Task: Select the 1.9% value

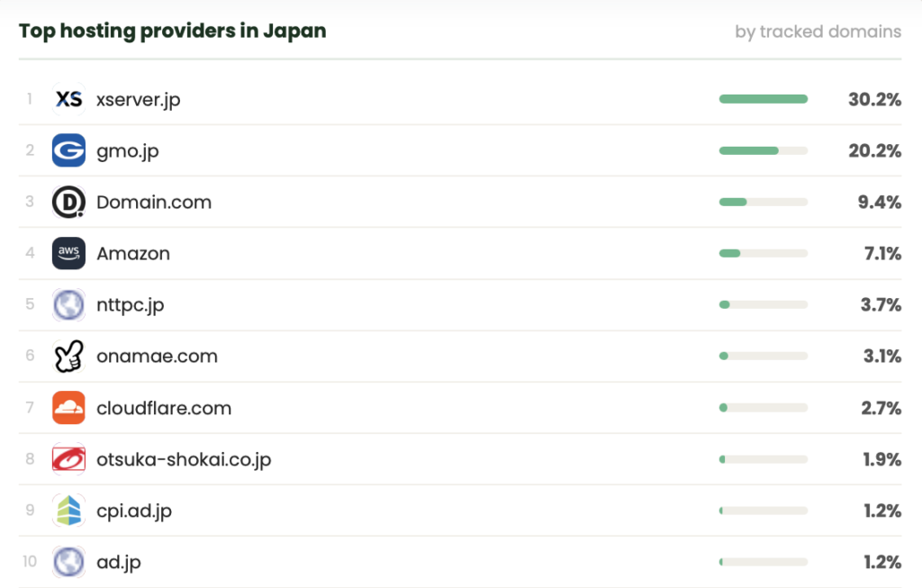Action: 882,459
